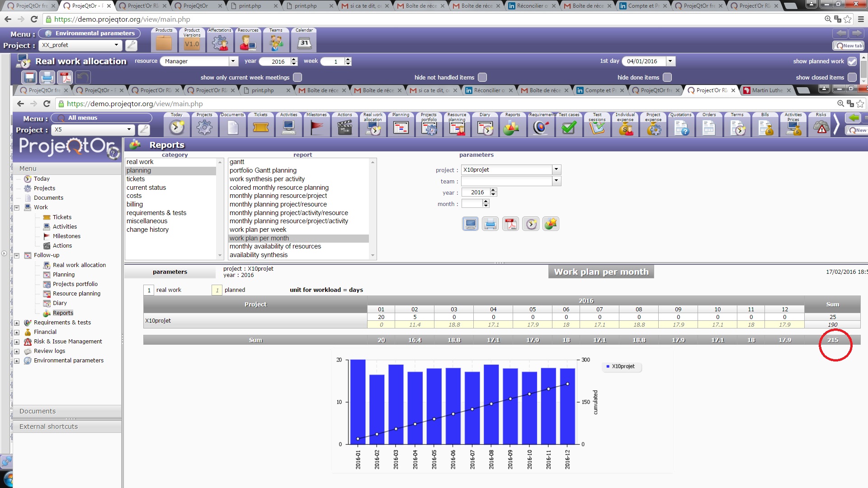Expand team parameter dropdown
868x488 pixels.
[557, 181]
